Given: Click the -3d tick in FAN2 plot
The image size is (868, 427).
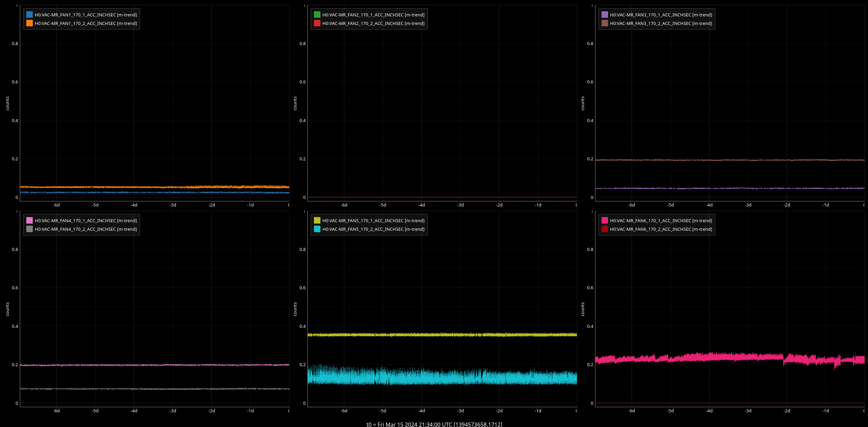Looking at the screenshot, I should [x=460, y=205].
